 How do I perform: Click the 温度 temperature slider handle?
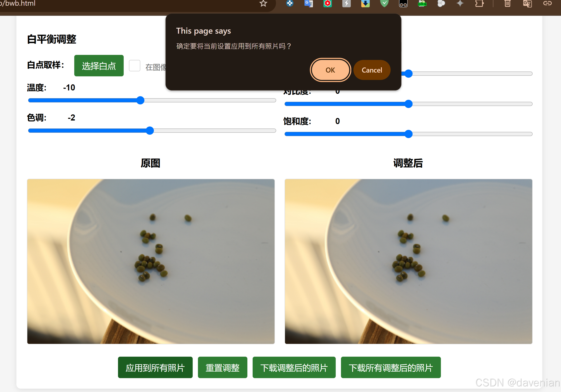140,100
